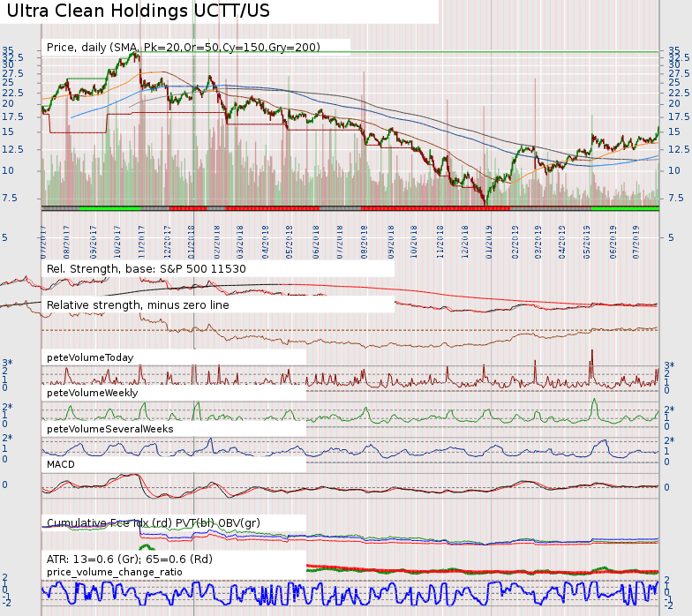The width and height of the screenshot is (692, 616).
Task: Click the chart title Ultra Clean Holdings UCTT/US
Action: [x=138, y=11]
